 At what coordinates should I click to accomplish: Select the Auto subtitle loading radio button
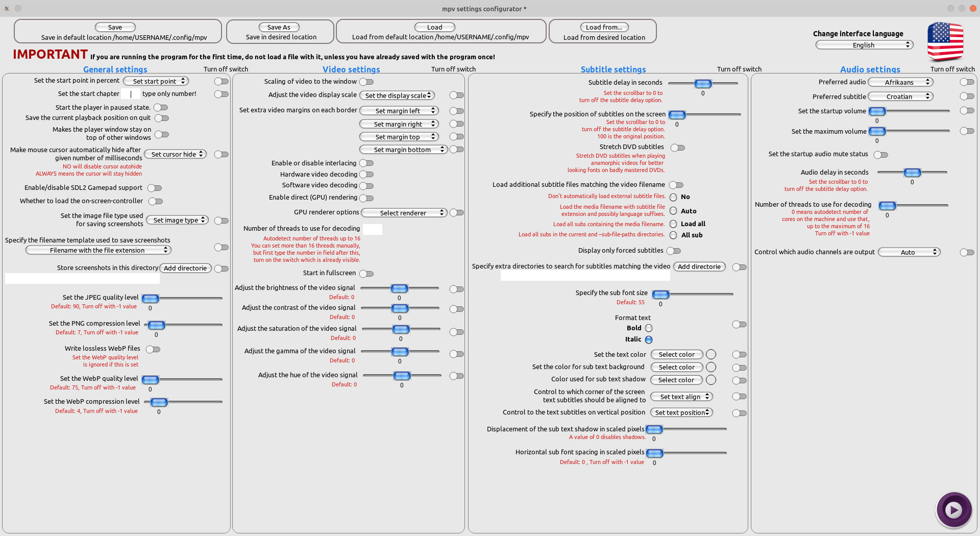673,211
